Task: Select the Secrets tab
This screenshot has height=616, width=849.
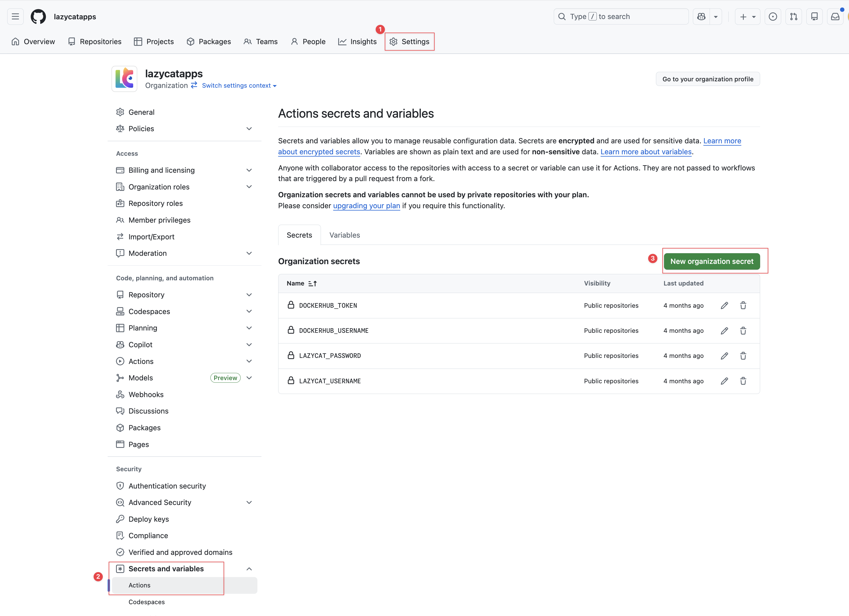Action: click(x=299, y=235)
